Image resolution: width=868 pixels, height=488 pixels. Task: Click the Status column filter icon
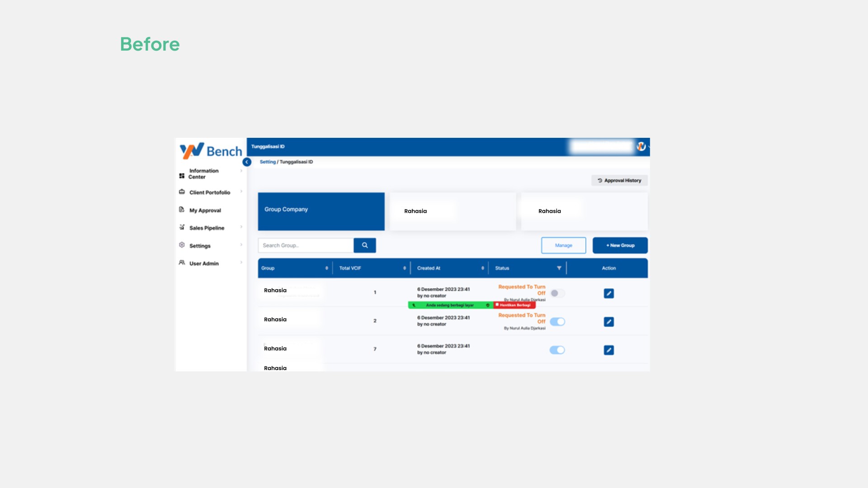(559, 268)
